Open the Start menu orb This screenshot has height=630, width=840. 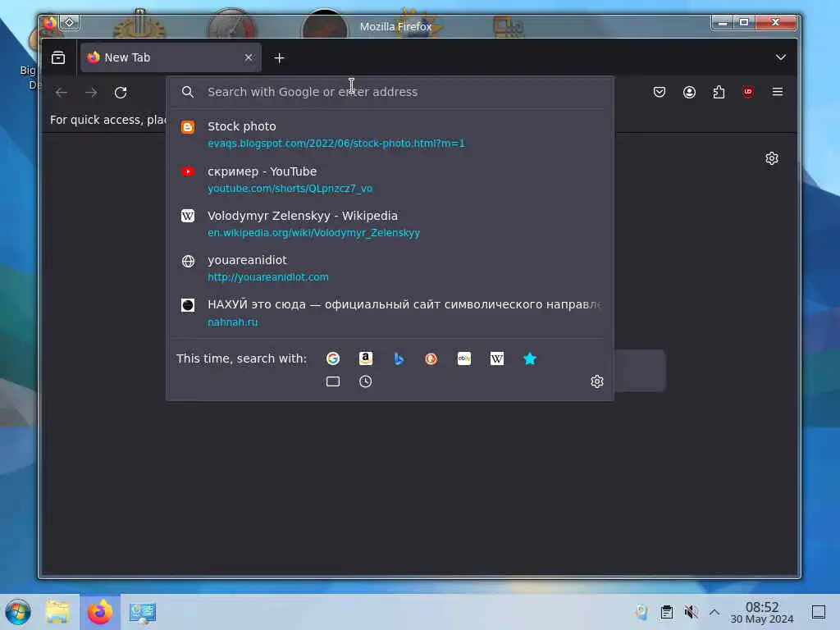click(x=18, y=612)
